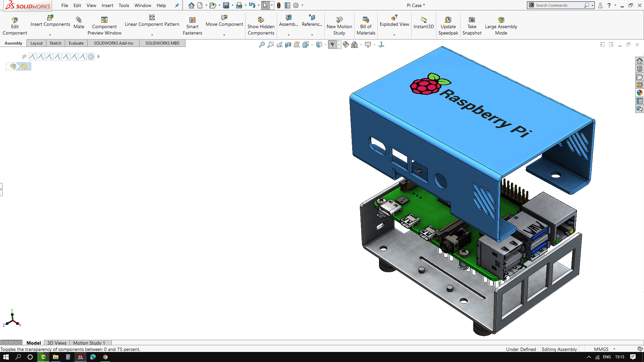
Task: Switch to the Evaluate tab
Action: click(76, 43)
